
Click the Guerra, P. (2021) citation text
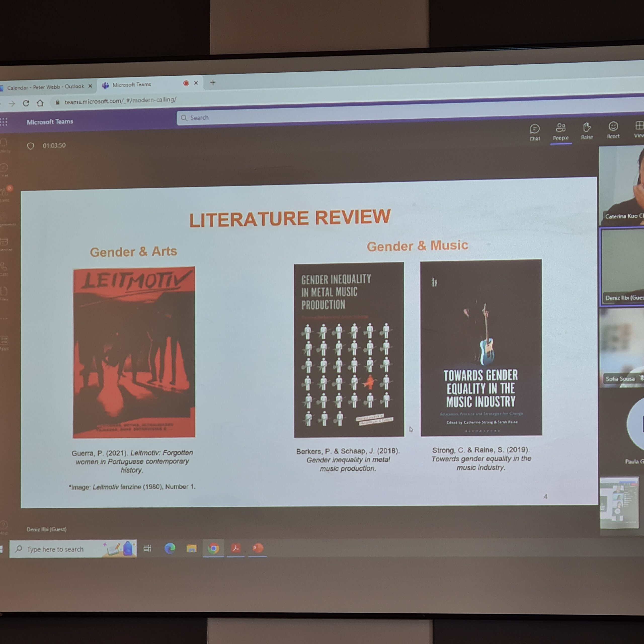[x=132, y=461]
